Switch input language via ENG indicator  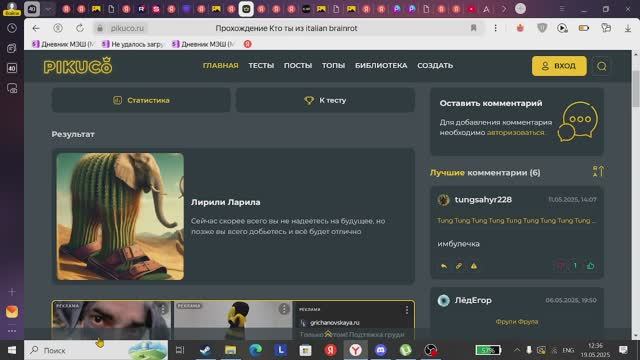568,350
